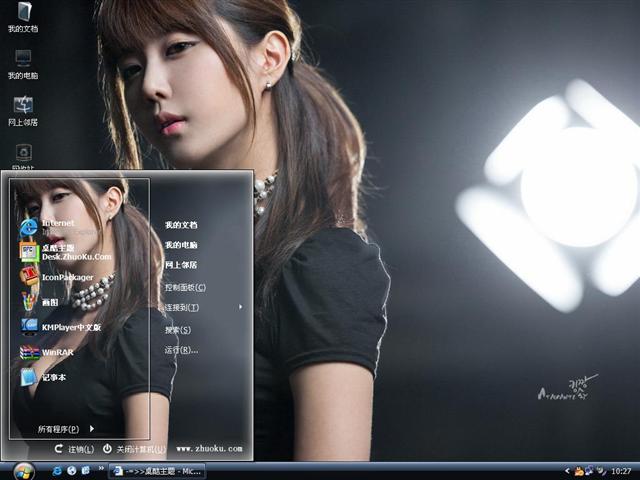Open 控制面板(C) from the Start menu
Viewport: 640px width, 480px height.
pos(185,287)
